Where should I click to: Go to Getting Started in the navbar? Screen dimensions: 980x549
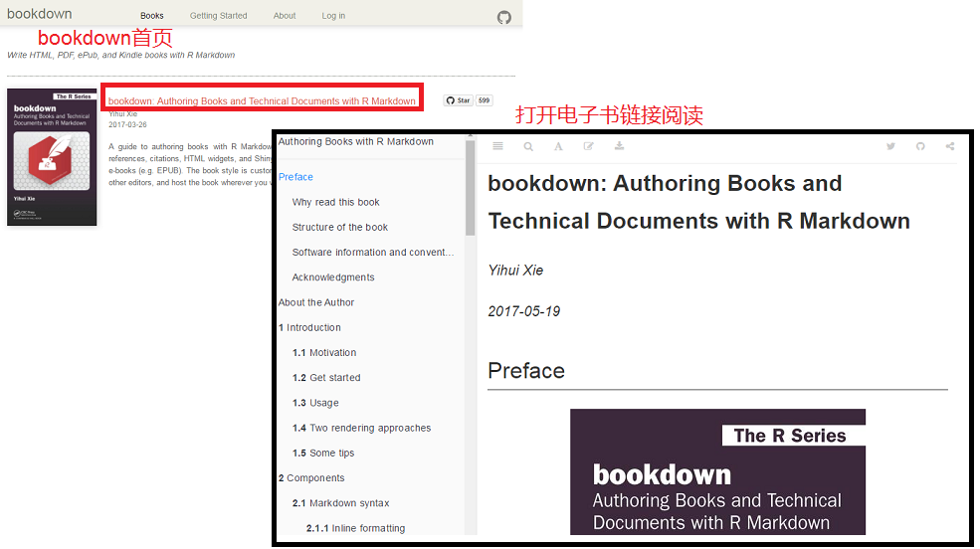(x=218, y=16)
